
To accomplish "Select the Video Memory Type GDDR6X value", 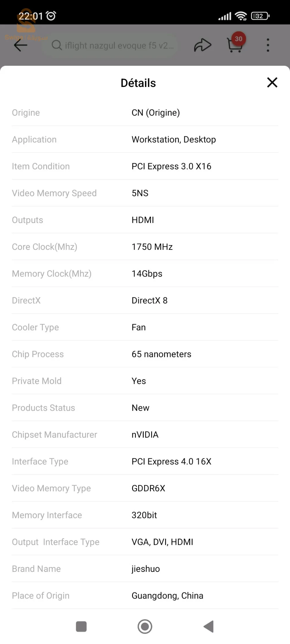I will click(x=148, y=488).
